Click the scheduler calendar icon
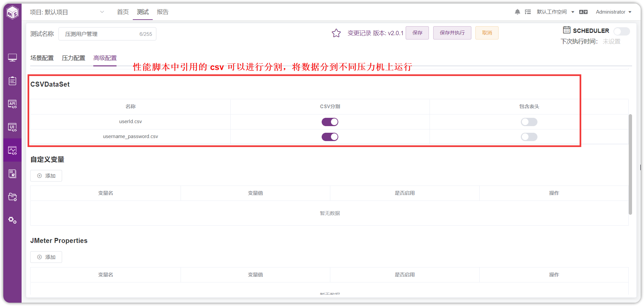Viewport: 644px width, 306px height. 567,30
